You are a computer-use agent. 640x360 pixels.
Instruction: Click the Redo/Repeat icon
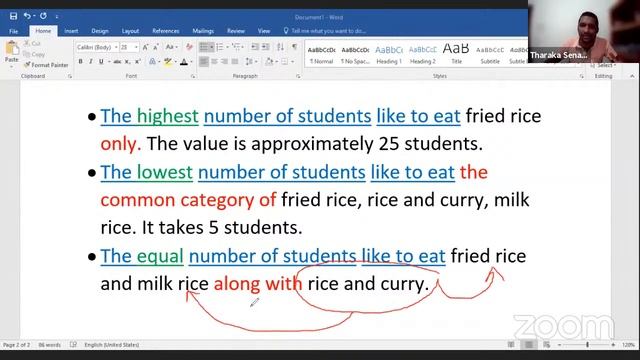(43, 16)
